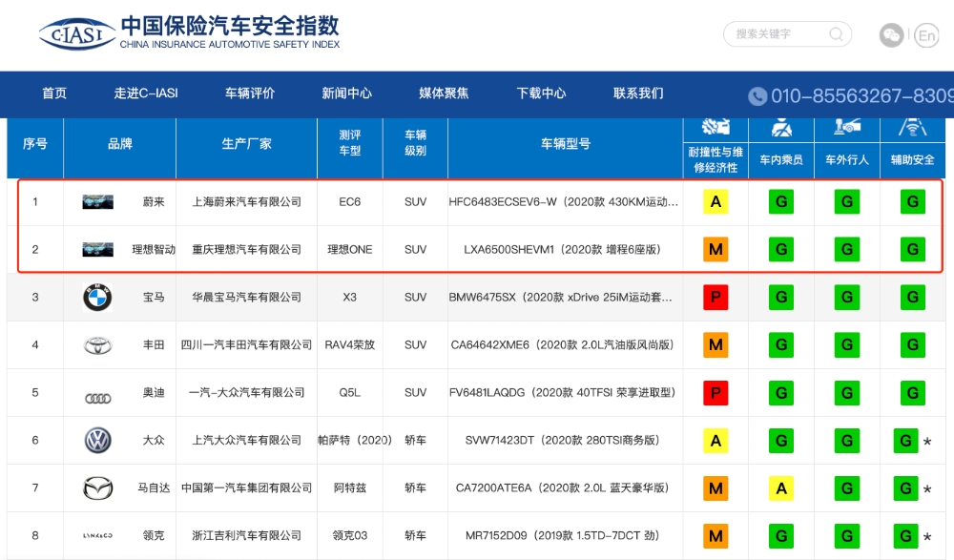Click the Mazda brand logo

coord(97,488)
